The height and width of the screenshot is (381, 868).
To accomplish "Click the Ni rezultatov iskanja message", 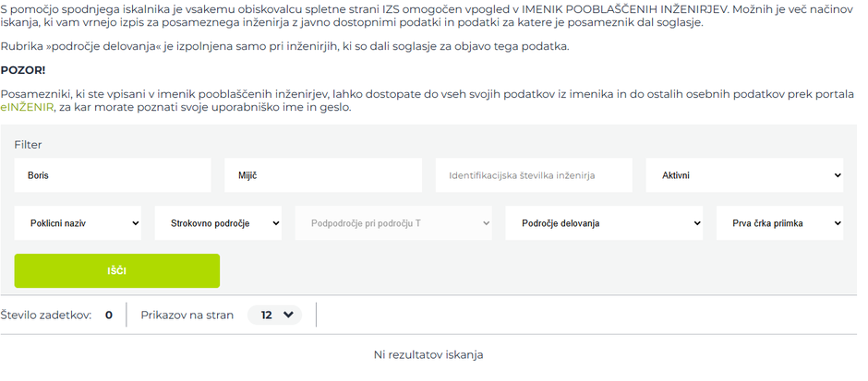I will pyautogui.click(x=428, y=355).
